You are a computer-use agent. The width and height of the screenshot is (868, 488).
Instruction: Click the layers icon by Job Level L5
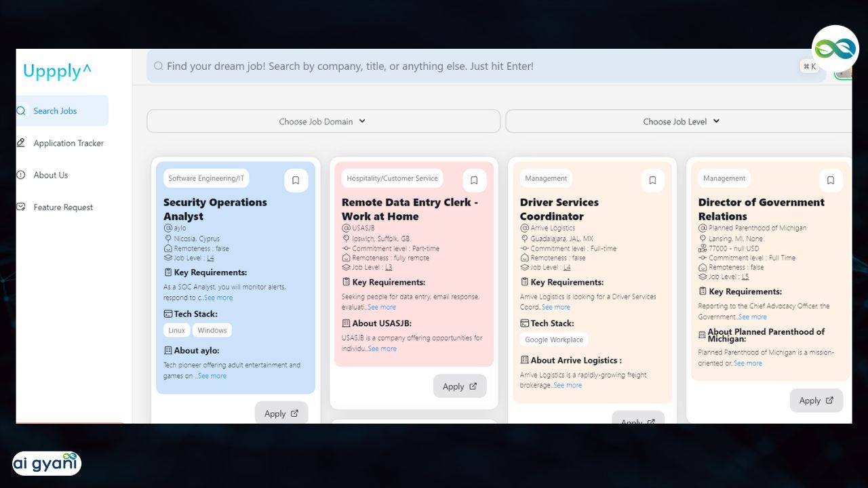tap(703, 277)
